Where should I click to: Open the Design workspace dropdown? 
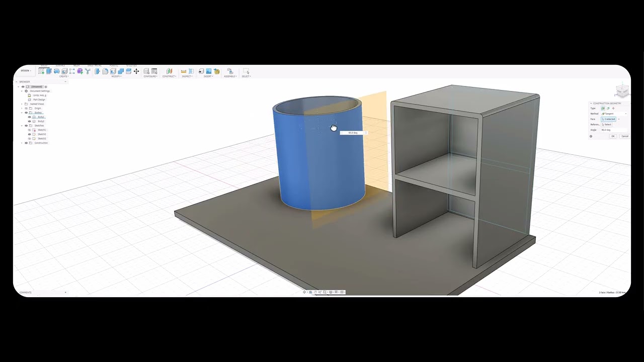click(25, 70)
